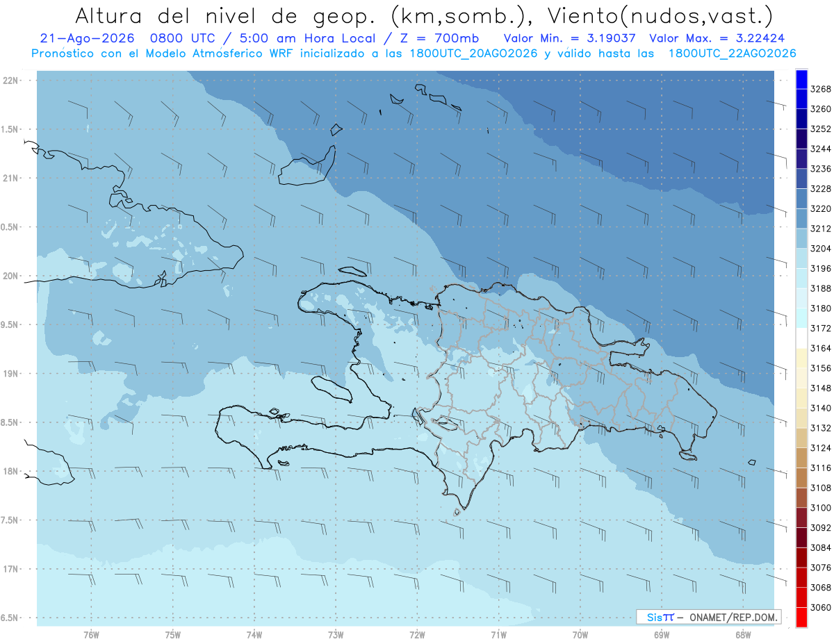Pick the cream swatch between 3164 and 3156
The width and height of the screenshot is (834, 644).
click(x=801, y=358)
